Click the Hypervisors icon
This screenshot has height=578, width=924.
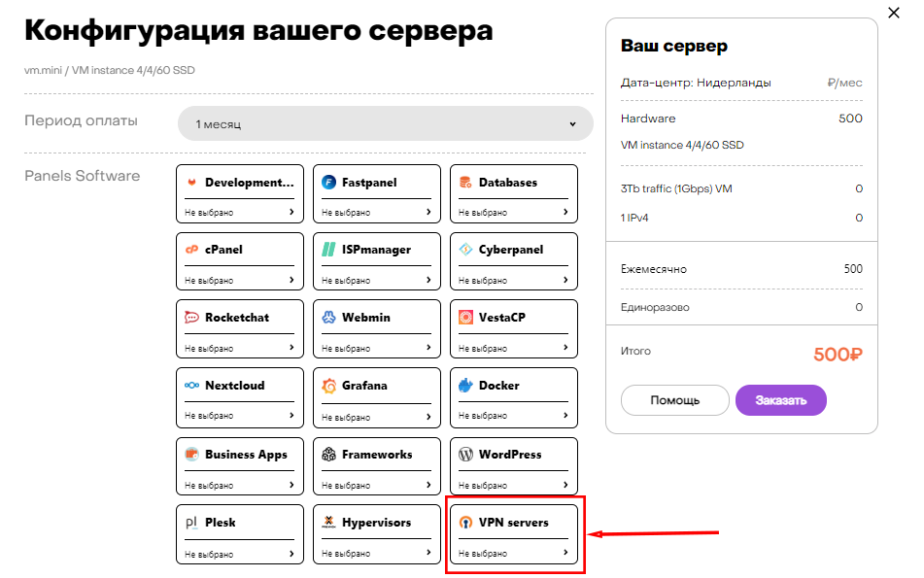pos(328,522)
